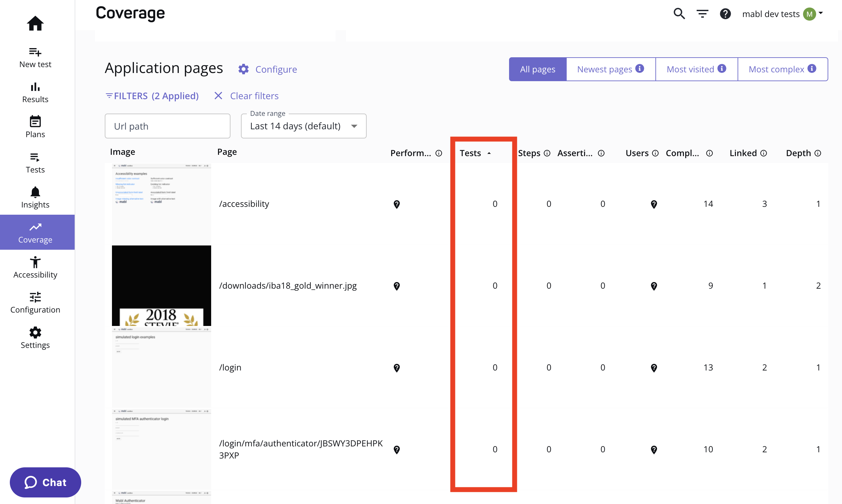Open the simulated login examples thumbnail
Screen dimensions: 842x504
[161, 368]
